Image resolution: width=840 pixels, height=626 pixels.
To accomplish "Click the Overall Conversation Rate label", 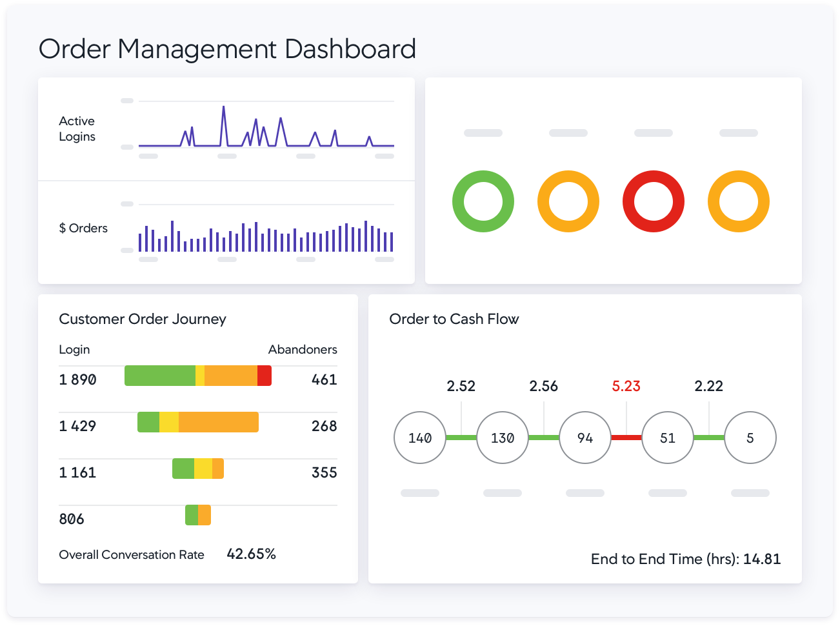I will tap(132, 555).
